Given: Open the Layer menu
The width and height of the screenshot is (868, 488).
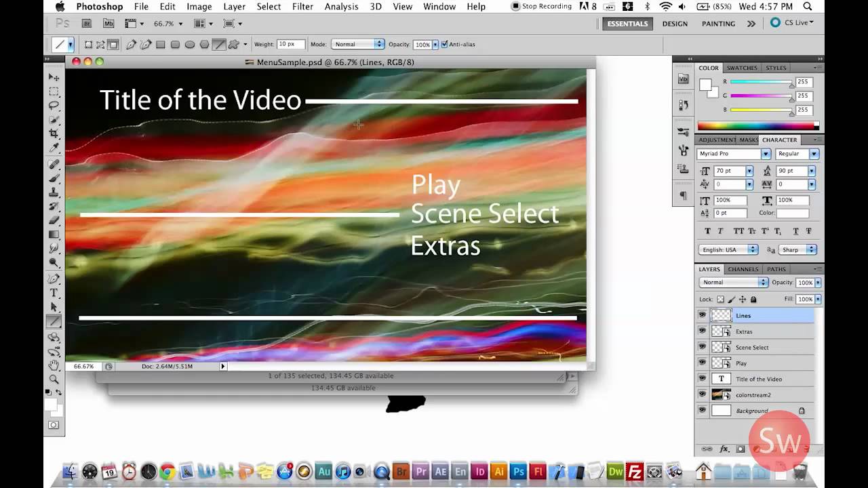Looking at the screenshot, I should pyautogui.click(x=235, y=7).
